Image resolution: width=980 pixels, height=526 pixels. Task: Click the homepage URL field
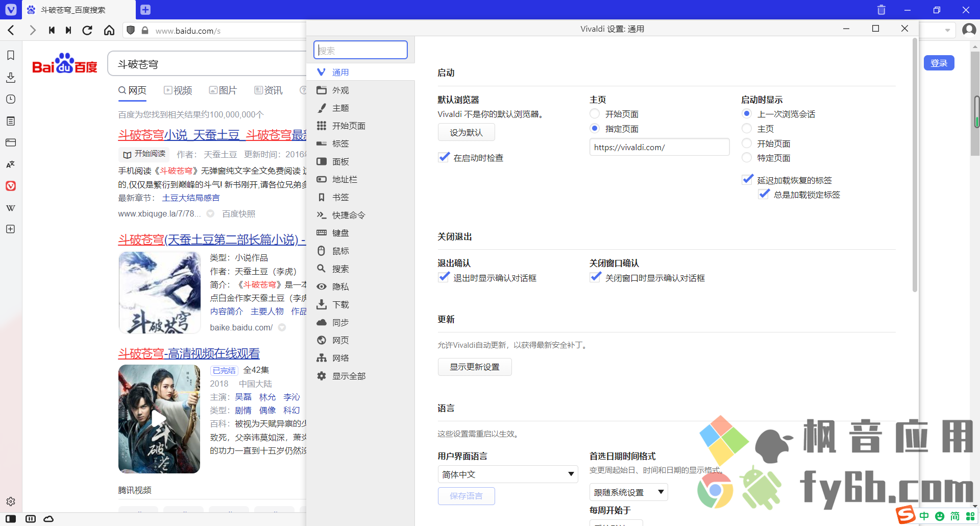659,147
